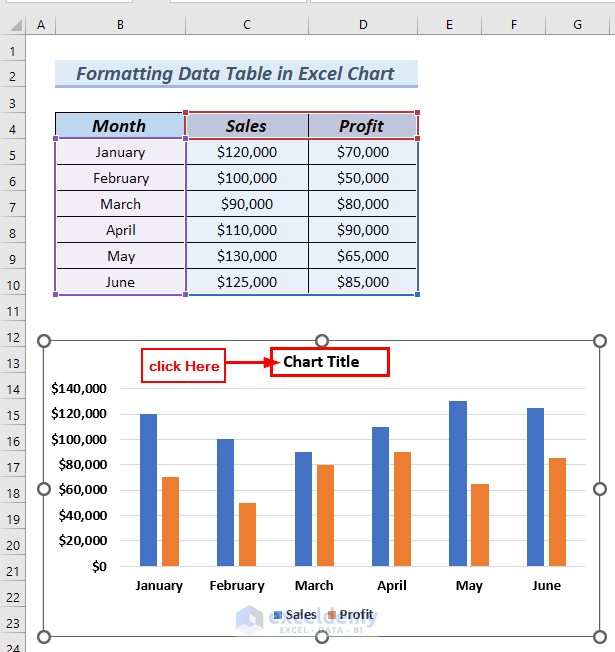Click the chart's top-left corner handle
This screenshot has width=615, height=652.
click(x=44, y=341)
